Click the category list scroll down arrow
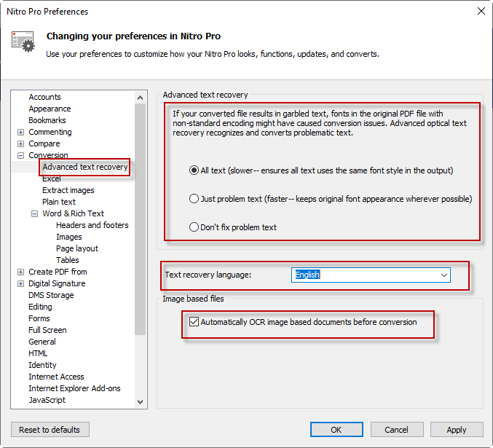493x448 pixels. (x=141, y=401)
